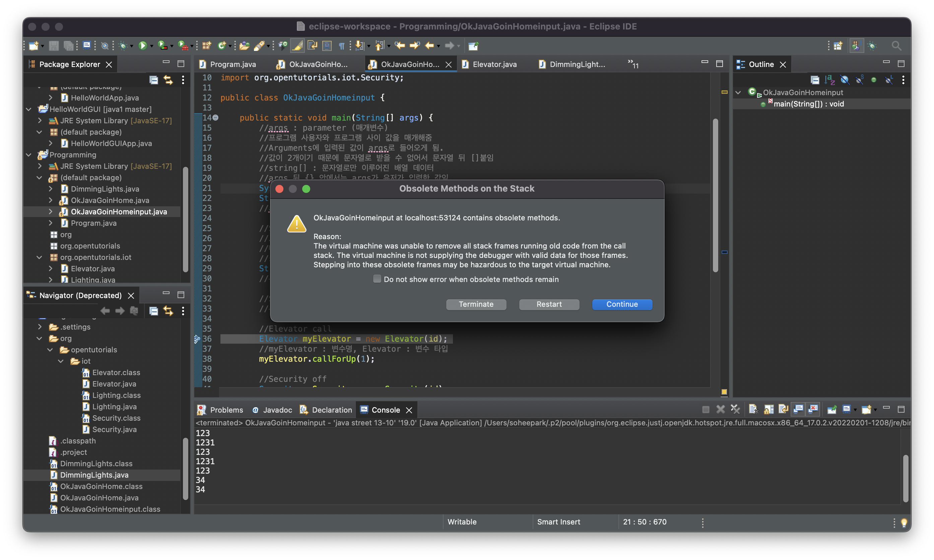The width and height of the screenshot is (934, 560).
Task: Click the green Run button in toolbar
Action: point(142,46)
